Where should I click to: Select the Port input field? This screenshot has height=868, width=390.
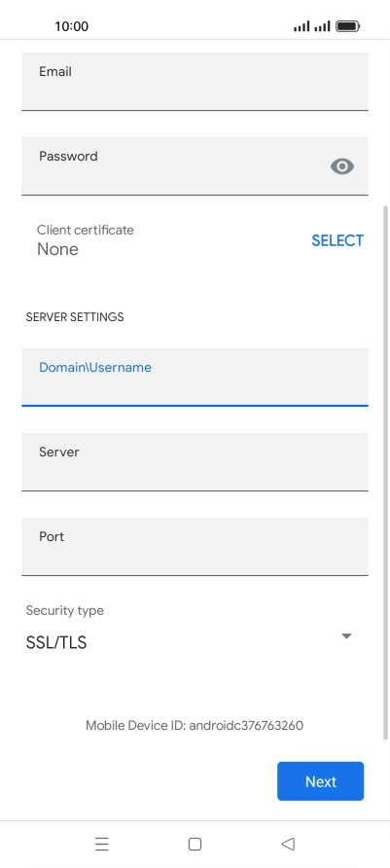tap(195, 547)
